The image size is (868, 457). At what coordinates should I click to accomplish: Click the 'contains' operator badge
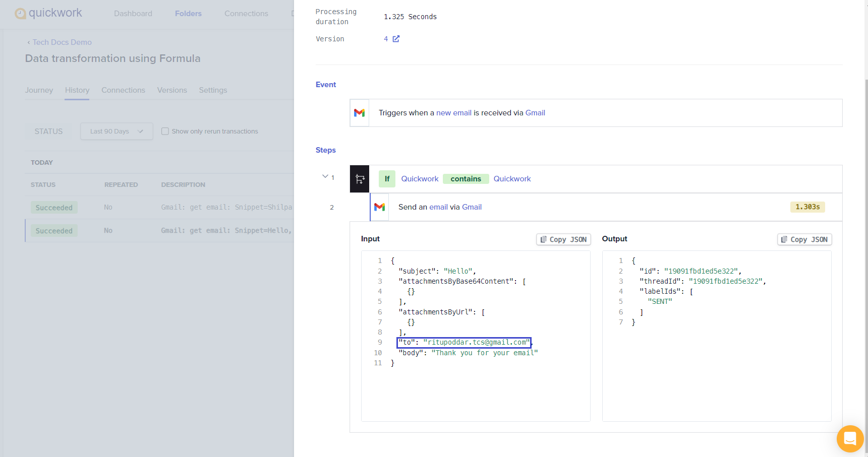466,179
